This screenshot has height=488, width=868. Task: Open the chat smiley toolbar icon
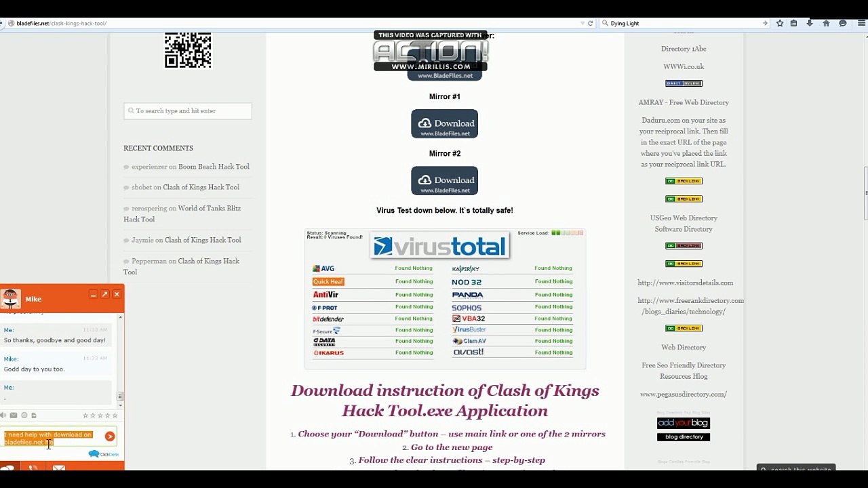tap(843, 23)
